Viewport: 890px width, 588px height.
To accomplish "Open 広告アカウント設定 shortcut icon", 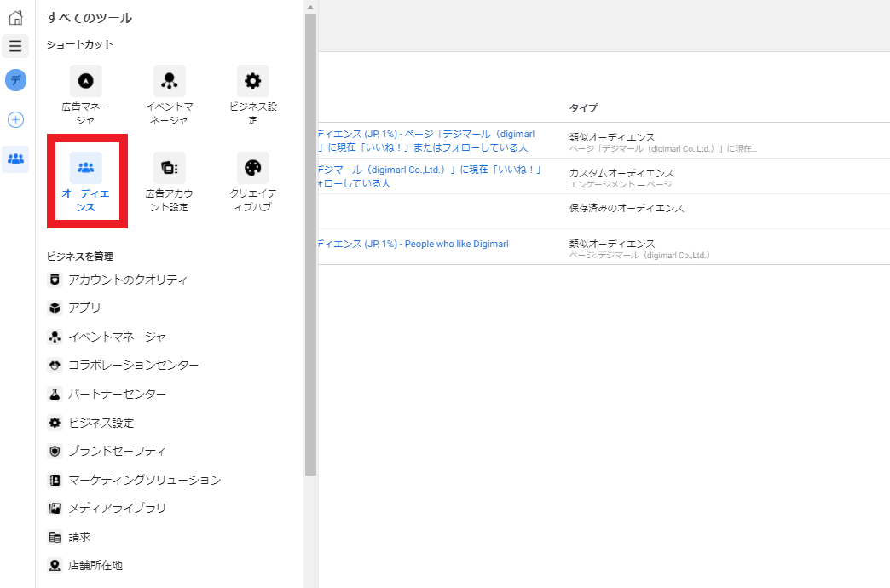I will [x=169, y=168].
